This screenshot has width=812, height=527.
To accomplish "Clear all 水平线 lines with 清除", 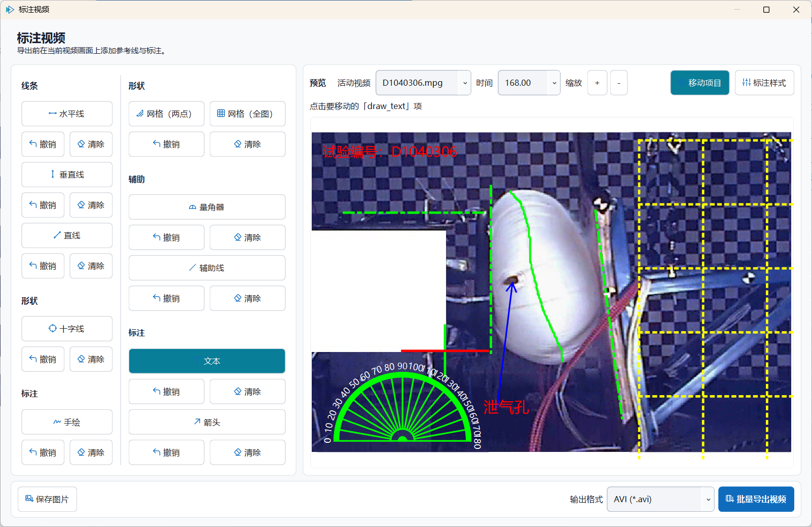I will click(x=91, y=144).
